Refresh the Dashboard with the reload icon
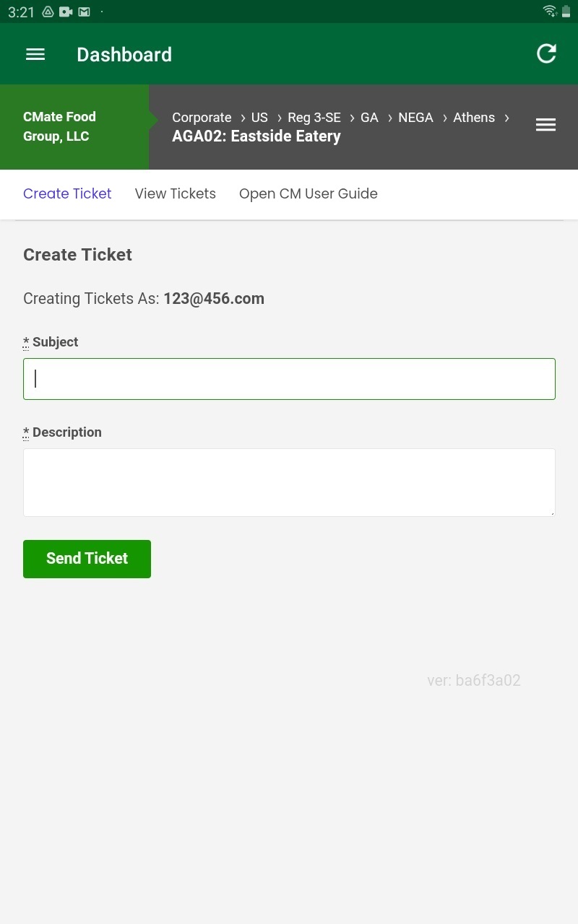Image resolution: width=578 pixels, height=924 pixels. [x=546, y=53]
